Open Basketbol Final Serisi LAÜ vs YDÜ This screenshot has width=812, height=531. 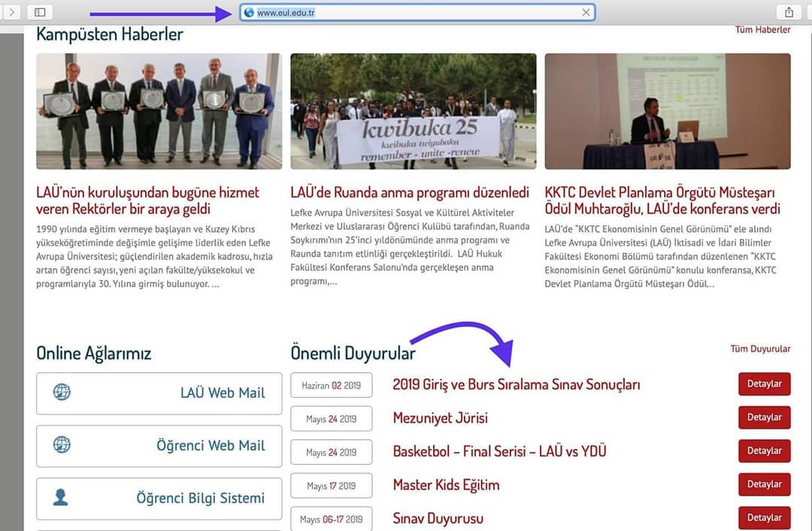click(x=499, y=451)
